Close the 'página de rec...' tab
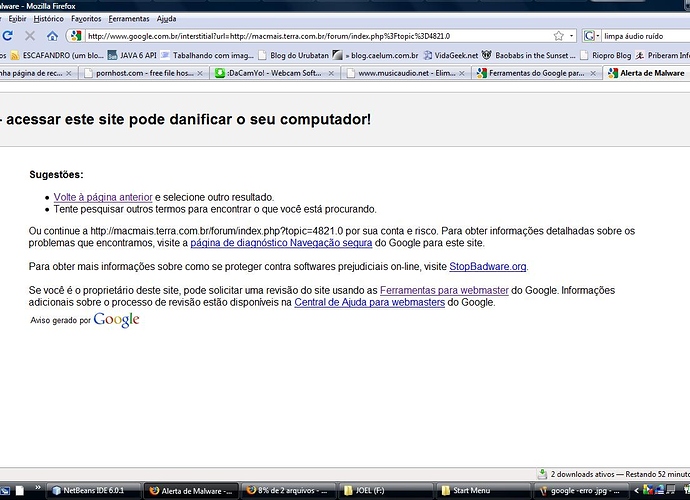690x500 pixels. pyautogui.click(x=69, y=74)
